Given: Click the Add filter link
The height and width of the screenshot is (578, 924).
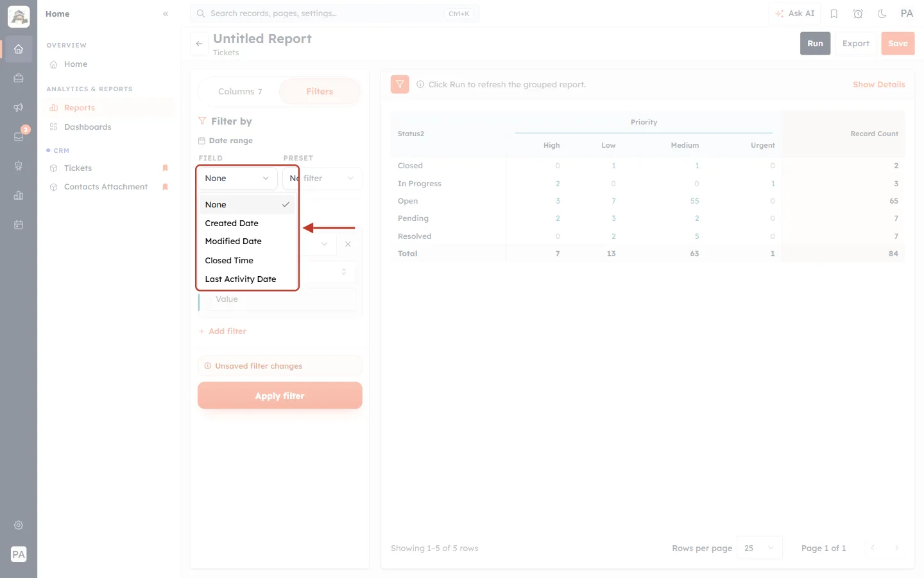Looking at the screenshot, I should (x=223, y=331).
